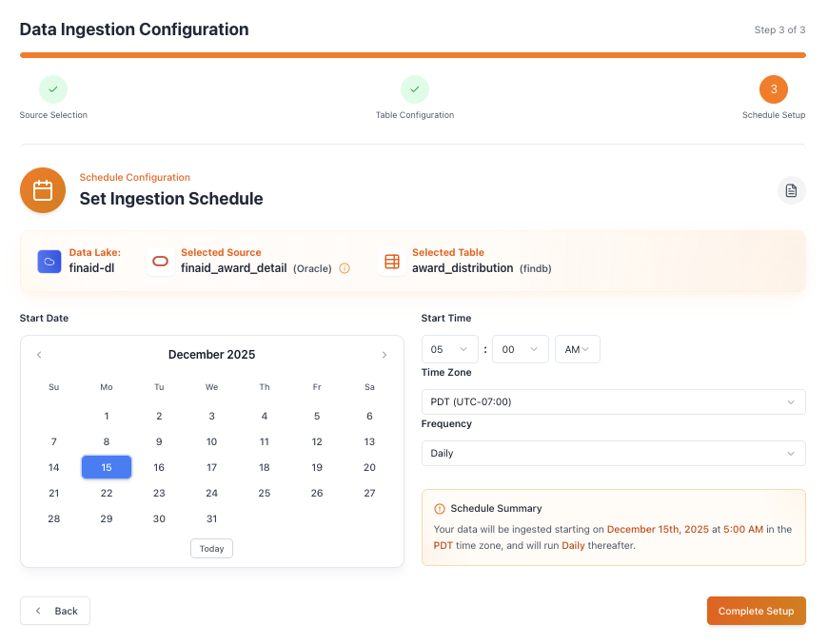The height and width of the screenshot is (644, 828).
Task: Go to previous month in calendar
Action: (39, 355)
